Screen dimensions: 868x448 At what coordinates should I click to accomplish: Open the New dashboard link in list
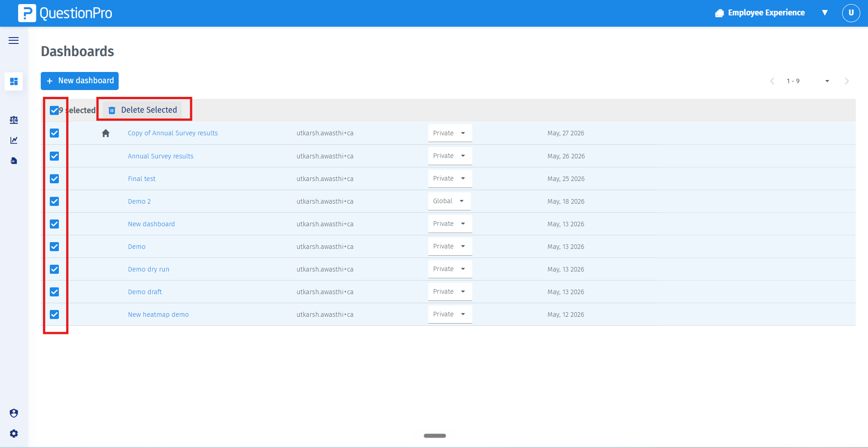click(x=151, y=224)
